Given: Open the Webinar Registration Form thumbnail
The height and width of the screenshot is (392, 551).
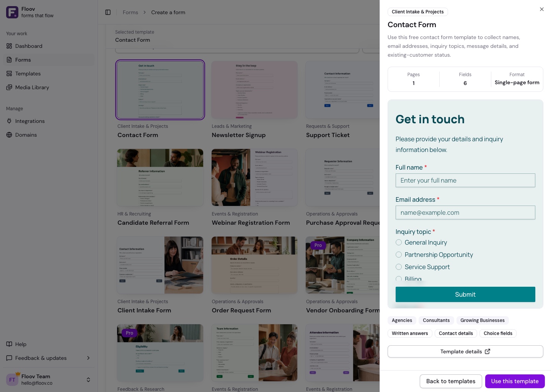Looking at the screenshot, I should tap(254, 178).
